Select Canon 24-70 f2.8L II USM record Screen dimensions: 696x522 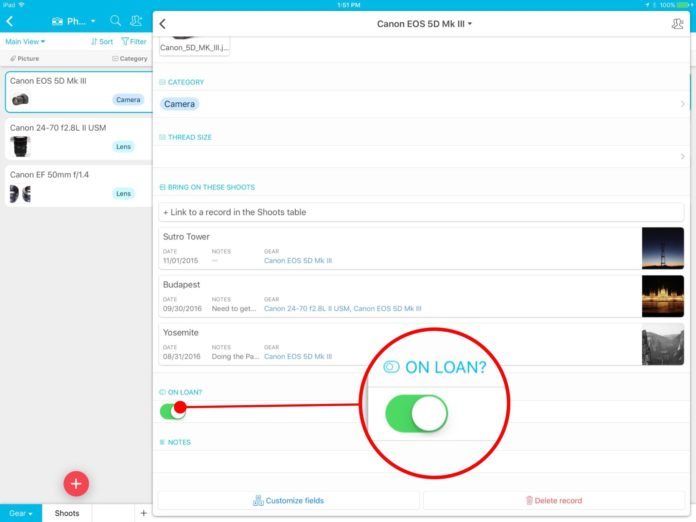(79, 138)
